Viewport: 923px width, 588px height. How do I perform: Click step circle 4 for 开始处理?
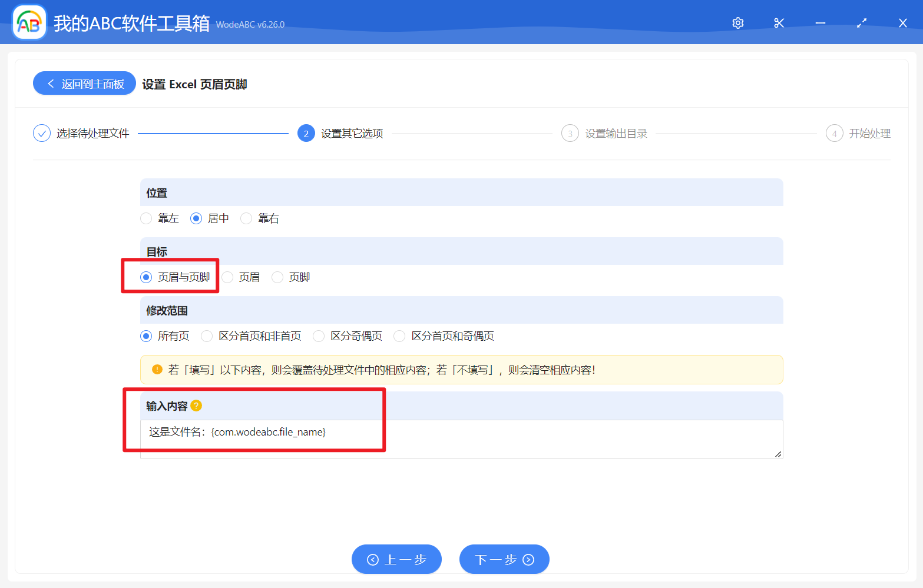[x=835, y=133]
